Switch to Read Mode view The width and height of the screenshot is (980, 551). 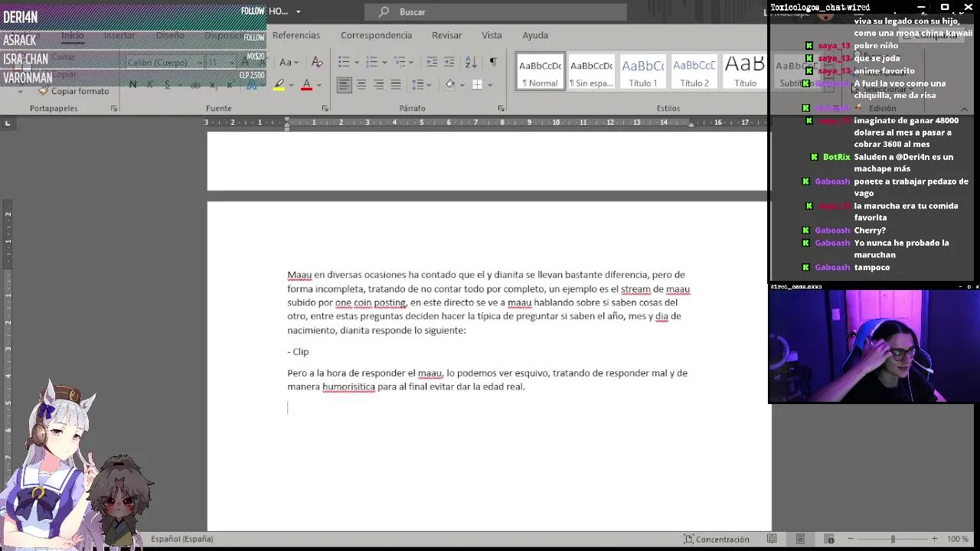[x=772, y=539]
